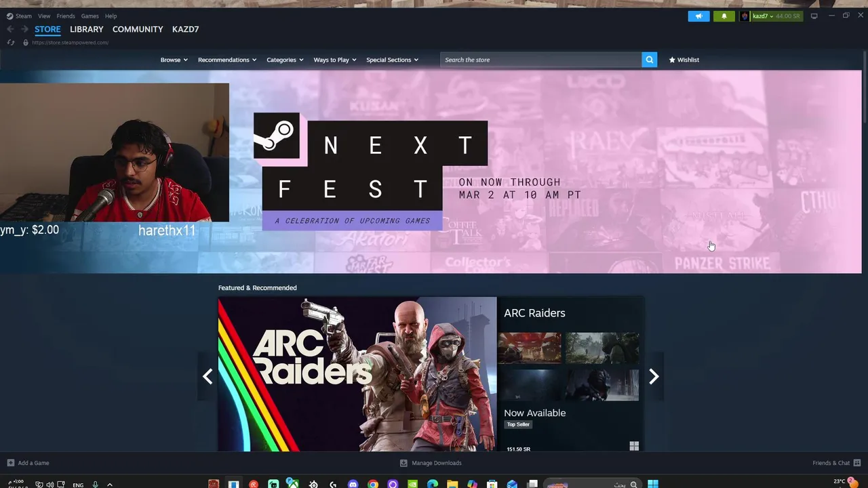This screenshot has width=868, height=488.
Task: Preview the second ARC Raiders screenshot
Action: pyautogui.click(x=602, y=348)
